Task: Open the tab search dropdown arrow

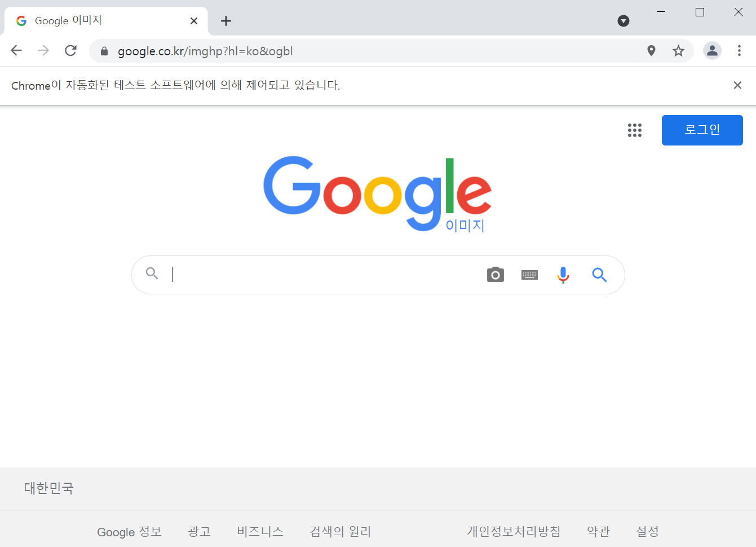Action: coord(624,21)
